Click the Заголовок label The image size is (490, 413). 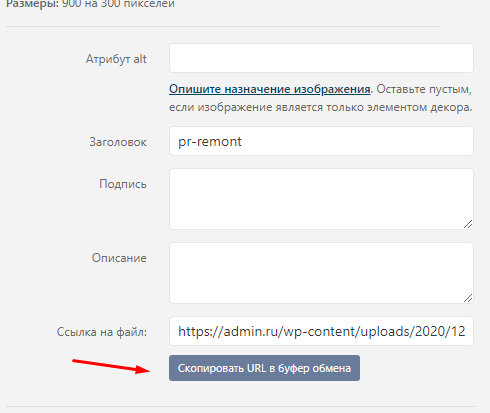tap(118, 142)
